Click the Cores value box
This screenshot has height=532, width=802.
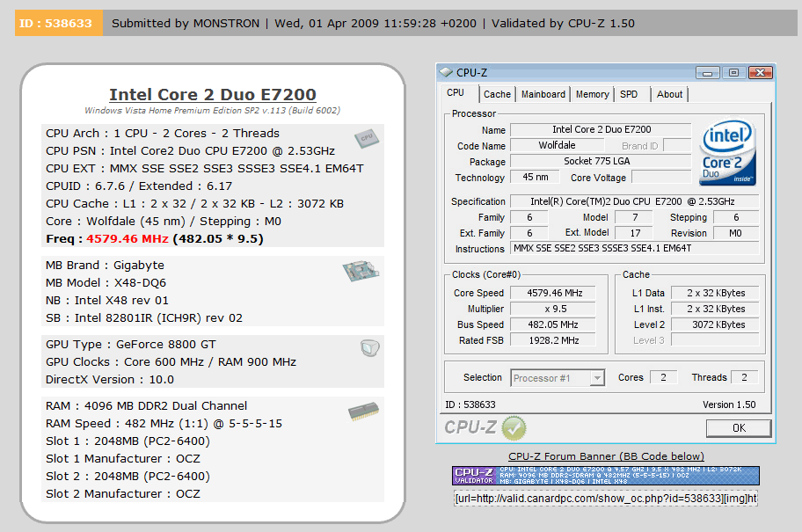pos(663,377)
